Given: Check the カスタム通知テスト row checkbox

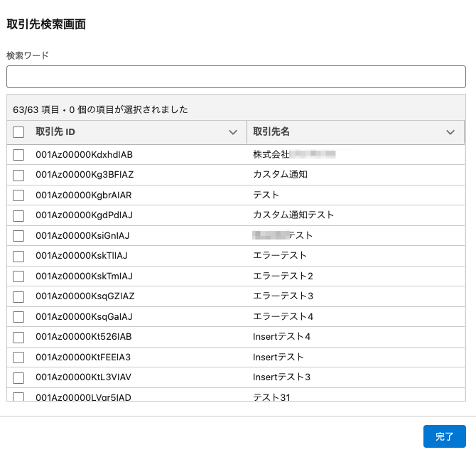Looking at the screenshot, I should pos(18,215).
